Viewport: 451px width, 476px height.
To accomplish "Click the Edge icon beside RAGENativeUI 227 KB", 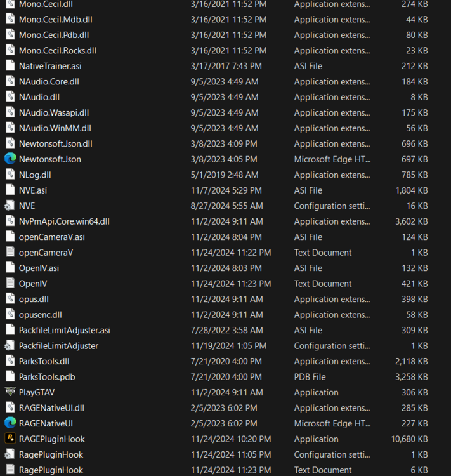I will [x=10, y=423].
